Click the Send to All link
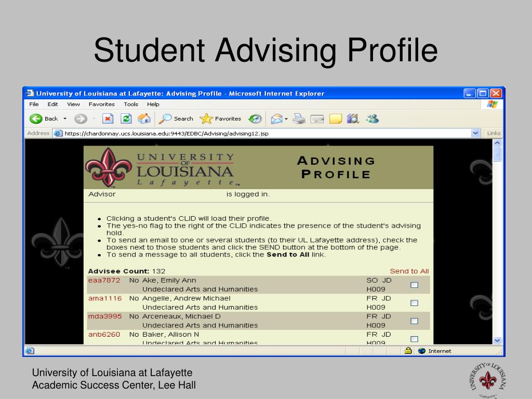The image size is (532, 399). pyautogui.click(x=409, y=271)
